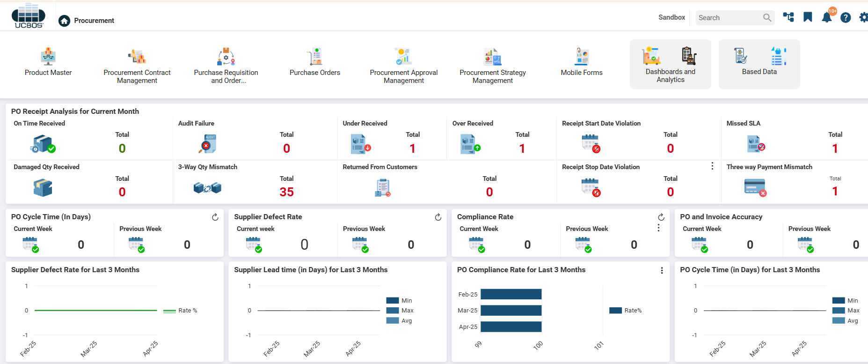Viewport: 868px width, 364px height.
Task: Toggle Rate% legend in PO Compliance chart
Action: point(626,311)
